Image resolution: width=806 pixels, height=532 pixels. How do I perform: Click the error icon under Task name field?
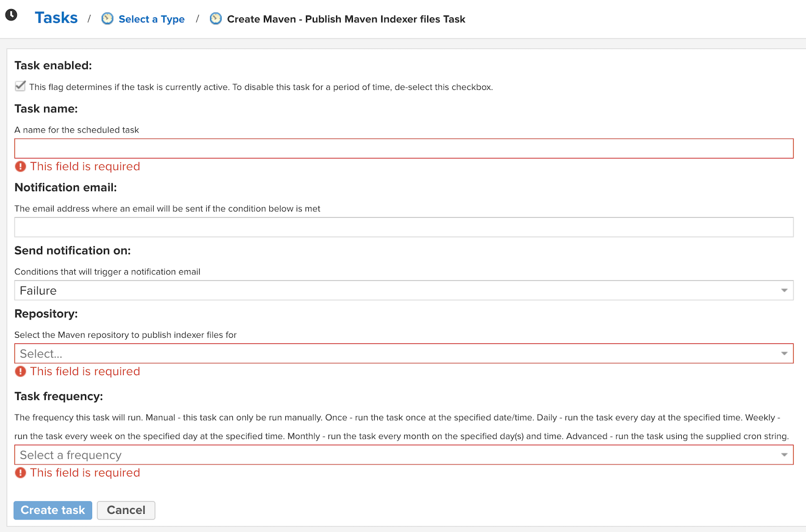click(20, 166)
